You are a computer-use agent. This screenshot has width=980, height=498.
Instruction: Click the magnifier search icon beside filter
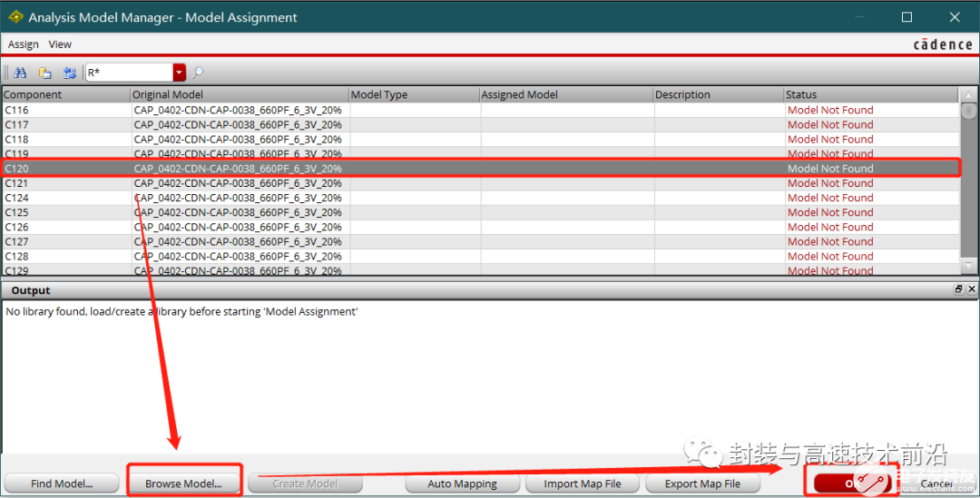[198, 73]
